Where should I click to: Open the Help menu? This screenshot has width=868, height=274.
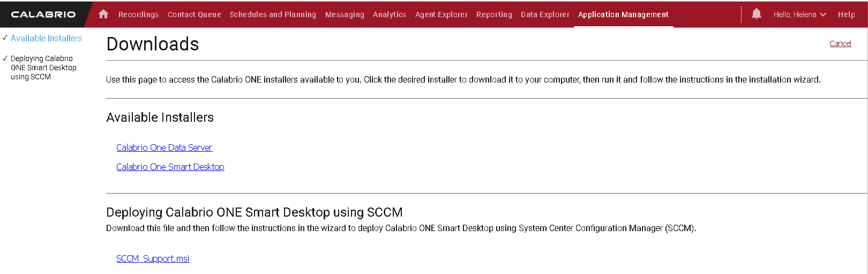point(846,14)
